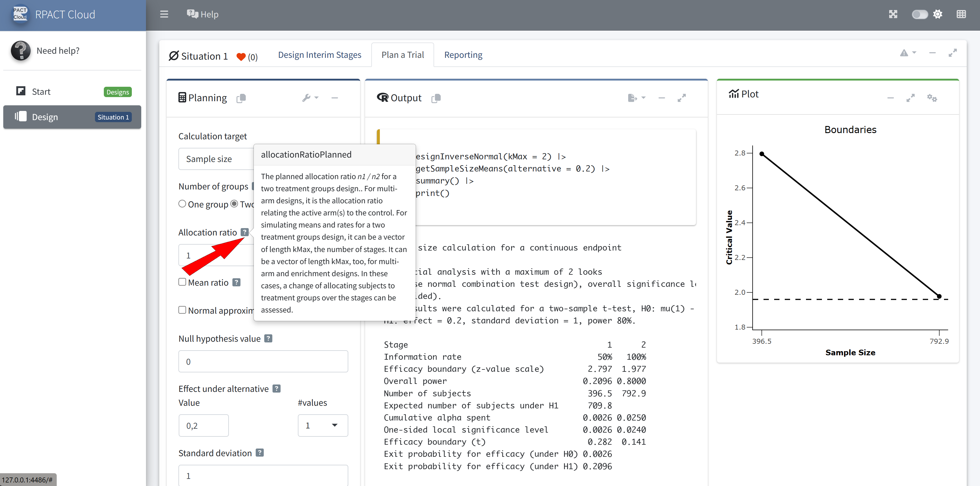Viewport: 980px width, 486px height.
Task: Click the Output panel copy icon
Action: click(x=436, y=98)
